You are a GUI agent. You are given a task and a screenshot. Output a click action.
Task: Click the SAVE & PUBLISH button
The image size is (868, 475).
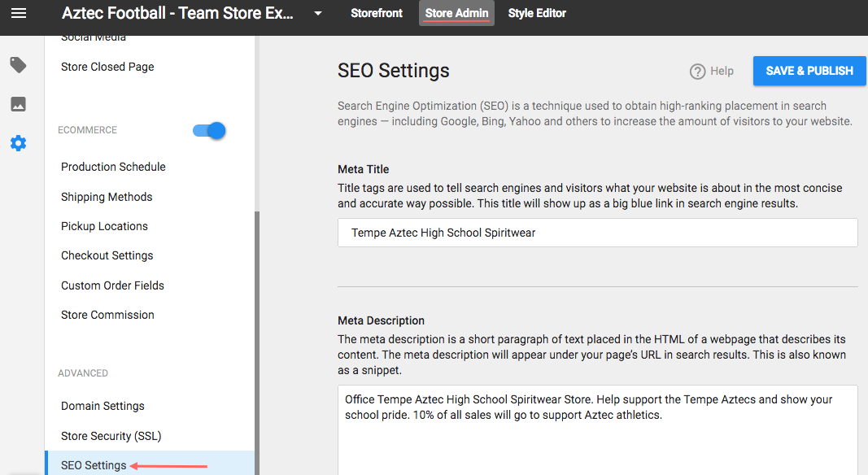click(809, 71)
